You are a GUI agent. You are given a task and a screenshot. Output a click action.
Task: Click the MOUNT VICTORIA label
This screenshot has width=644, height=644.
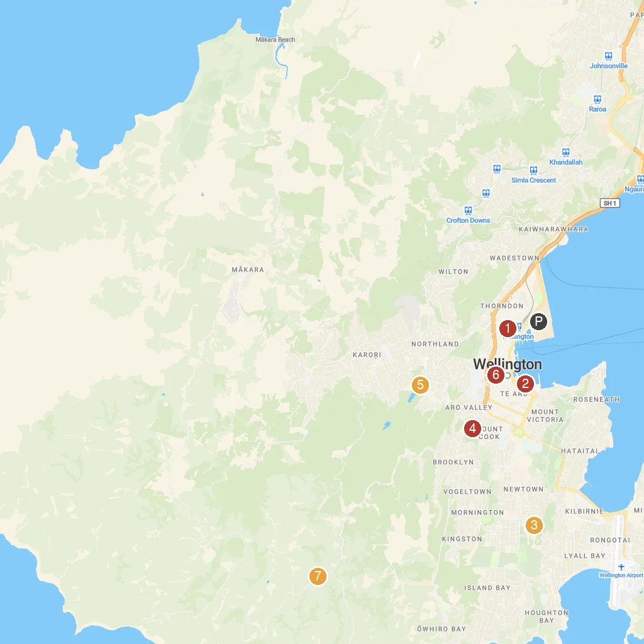[x=545, y=416]
